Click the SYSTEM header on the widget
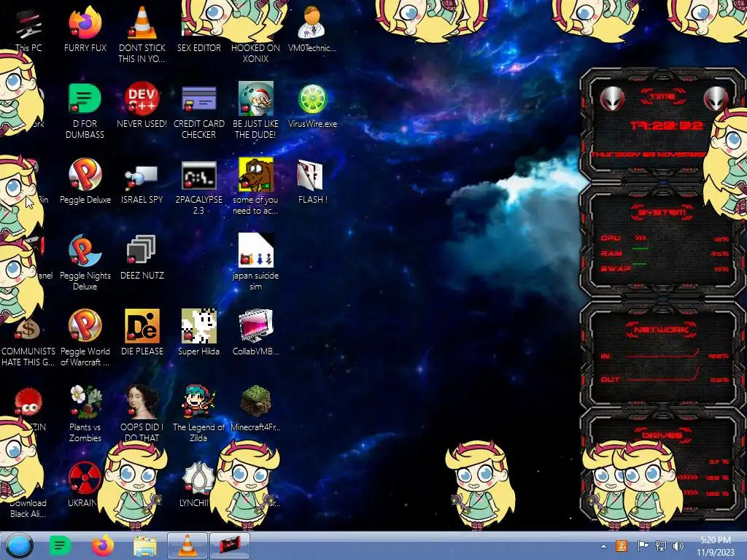 662,212
